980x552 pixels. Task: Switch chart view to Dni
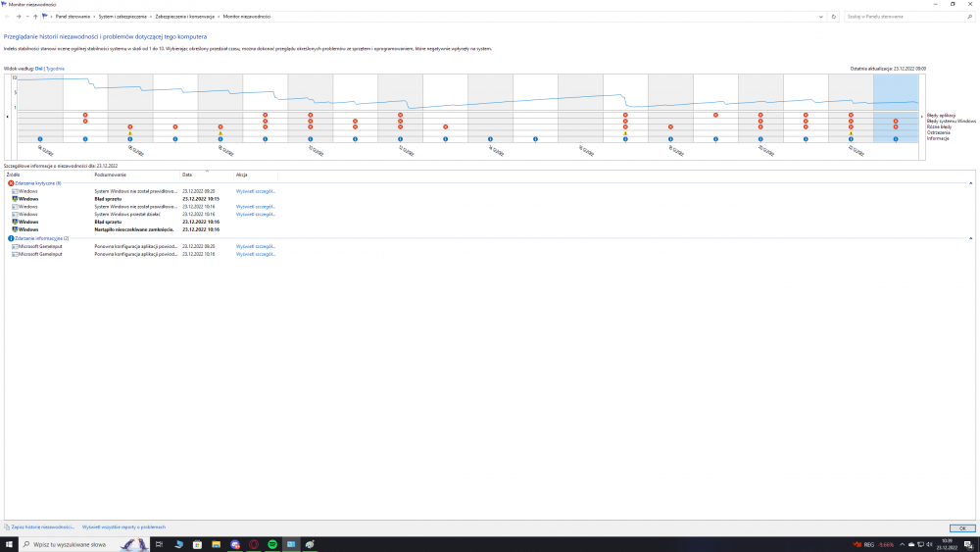(x=39, y=69)
